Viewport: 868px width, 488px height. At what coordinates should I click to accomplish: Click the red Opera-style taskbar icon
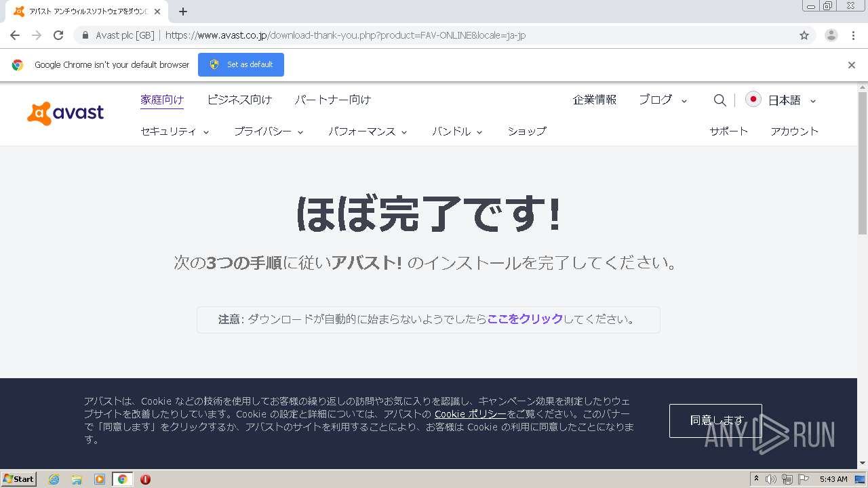pos(145,479)
